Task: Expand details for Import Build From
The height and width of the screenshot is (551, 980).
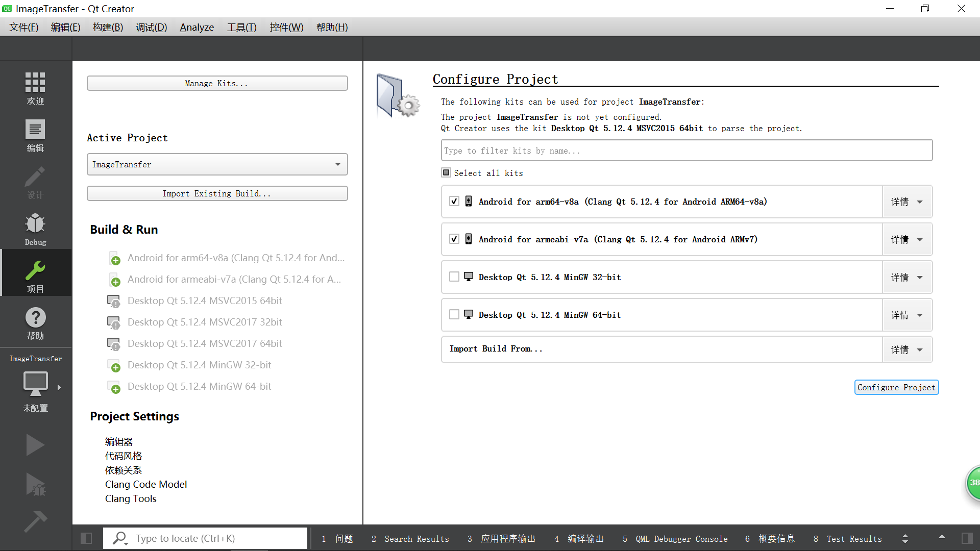Action: [907, 349]
